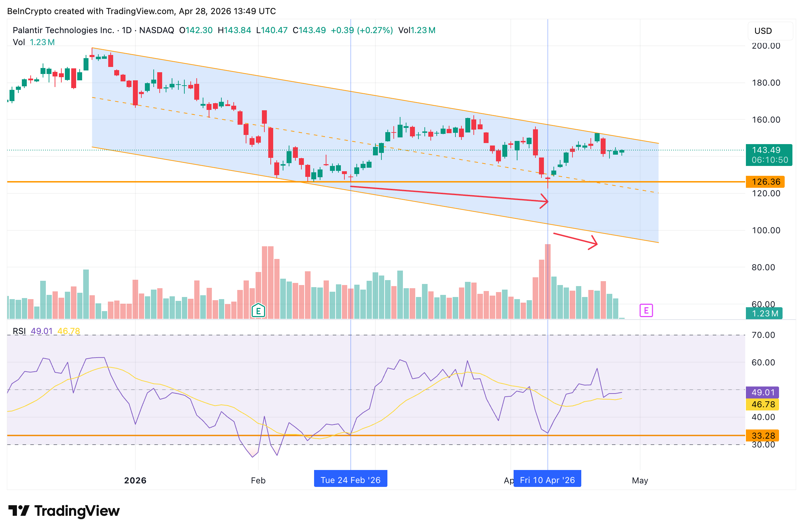Click the Vol indicator legend label
This screenshot has height=532, width=803.
(x=19, y=42)
